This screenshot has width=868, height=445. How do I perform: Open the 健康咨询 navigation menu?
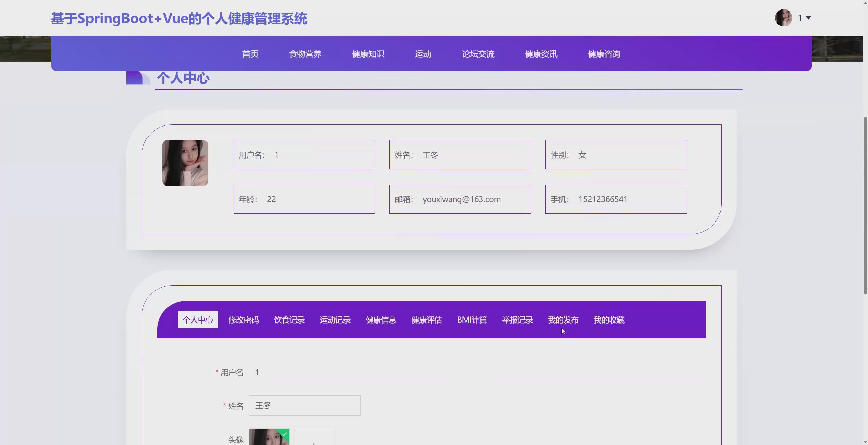click(x=604, y=54)
